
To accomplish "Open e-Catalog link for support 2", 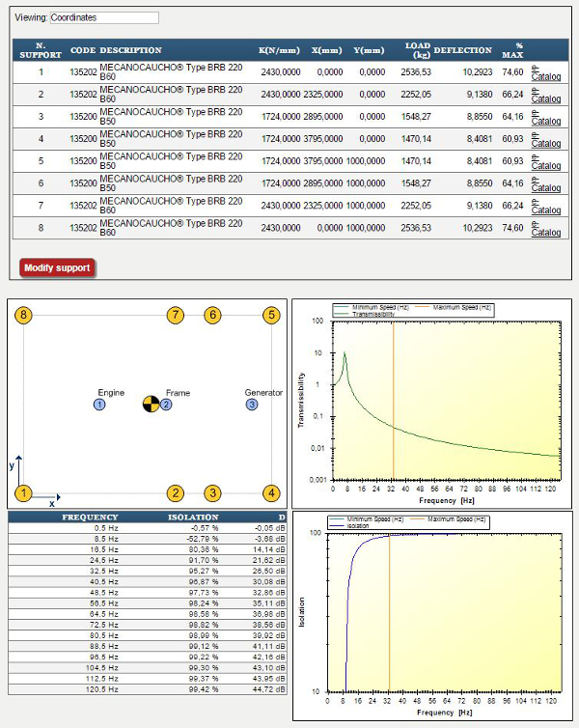I will tap(545, 95).
